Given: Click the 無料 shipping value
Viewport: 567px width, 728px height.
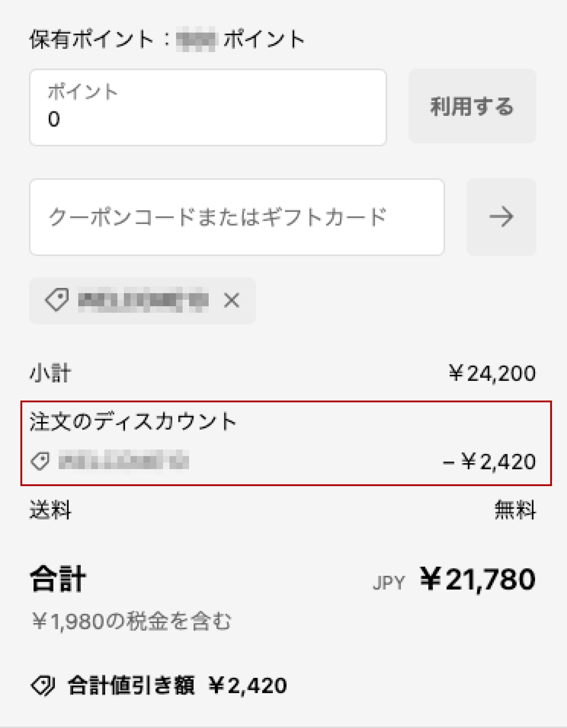Looking at the screenshot, I should click(515, 510).
